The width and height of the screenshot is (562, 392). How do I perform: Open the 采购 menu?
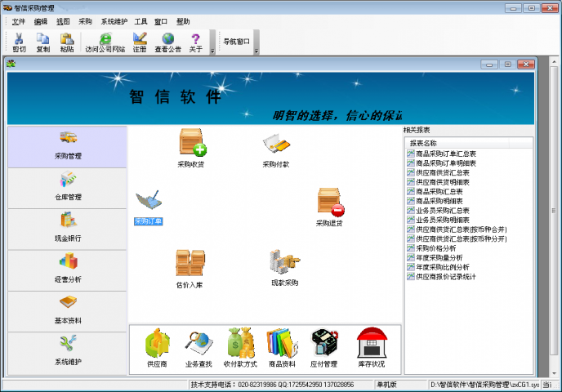pyautogui.click(x=85, y=21)
